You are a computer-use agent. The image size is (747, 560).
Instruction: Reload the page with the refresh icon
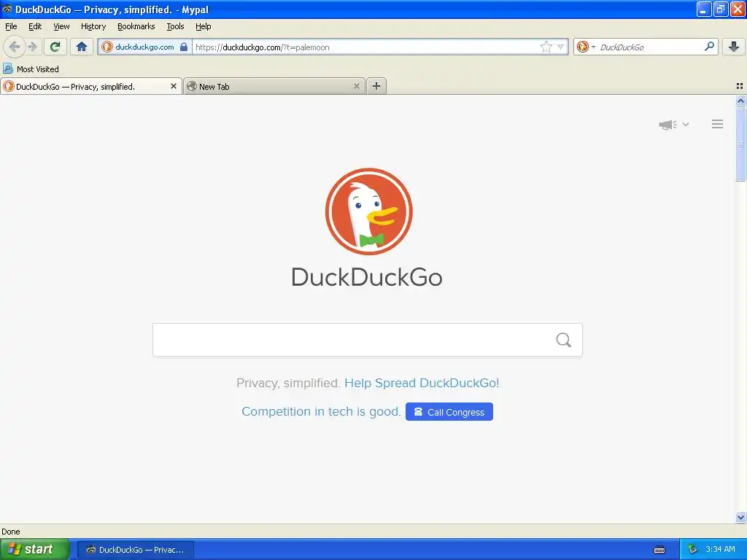pyautogui.click(x=55, y=47)
